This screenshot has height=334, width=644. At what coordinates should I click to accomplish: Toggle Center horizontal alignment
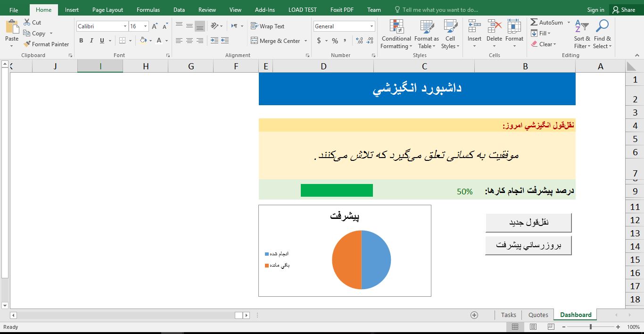[x=190, y=41]
